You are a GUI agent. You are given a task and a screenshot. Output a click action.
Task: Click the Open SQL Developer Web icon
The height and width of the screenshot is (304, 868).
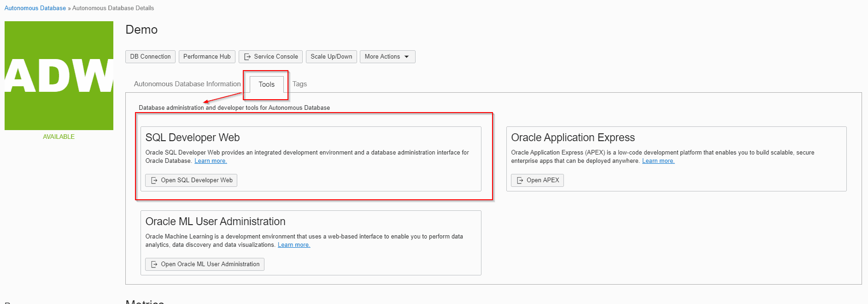tap(154, 180)
